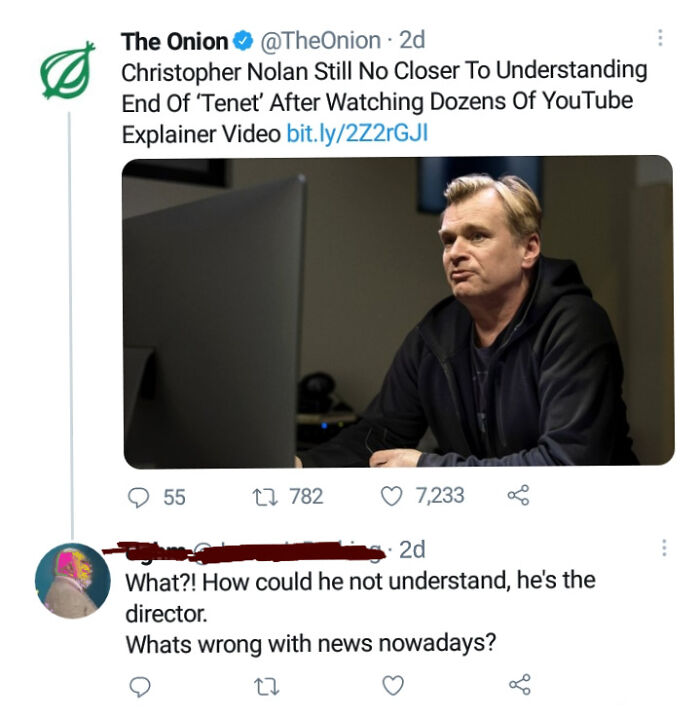
Task: Click the verified badge beside The Onion
Action: 244,41
